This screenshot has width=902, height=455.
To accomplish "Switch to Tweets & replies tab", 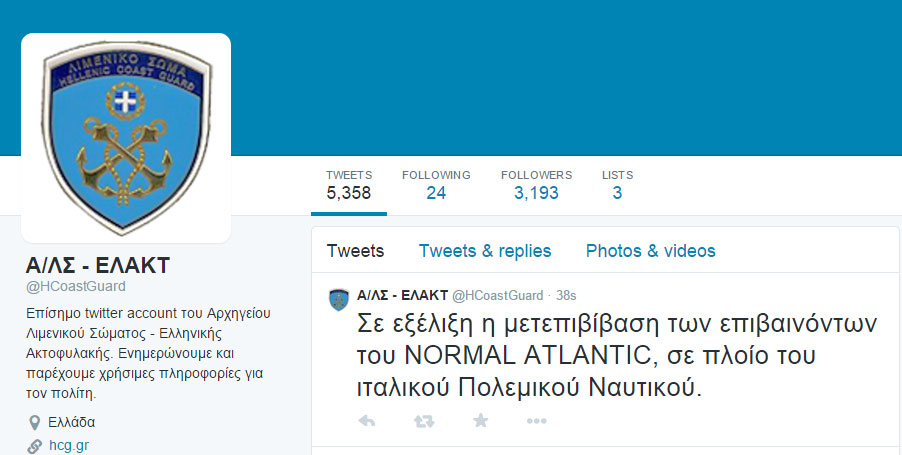I will (484, 251).
